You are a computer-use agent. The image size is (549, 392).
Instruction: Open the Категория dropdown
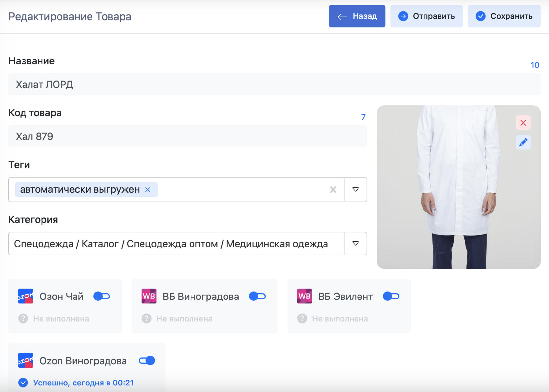click(356, 243)
